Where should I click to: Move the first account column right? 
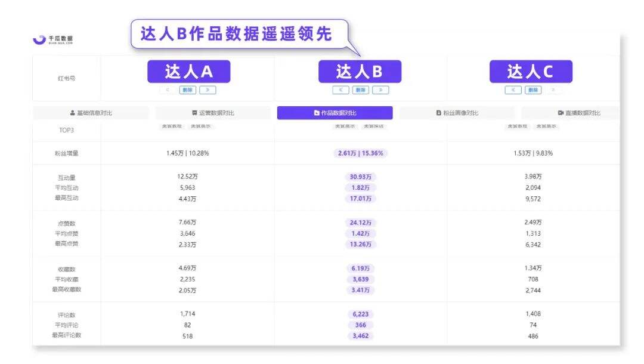(208, 90)
